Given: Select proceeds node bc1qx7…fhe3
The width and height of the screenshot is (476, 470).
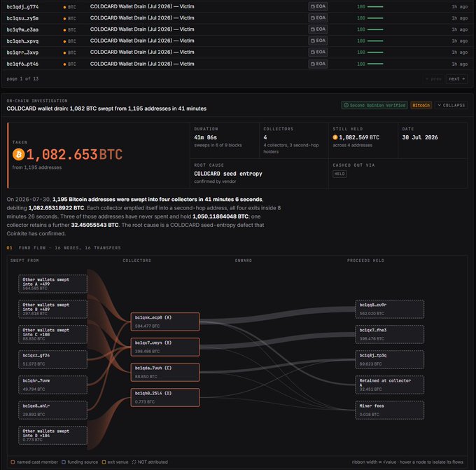Looking at the screenshot, I should point(390,334).
